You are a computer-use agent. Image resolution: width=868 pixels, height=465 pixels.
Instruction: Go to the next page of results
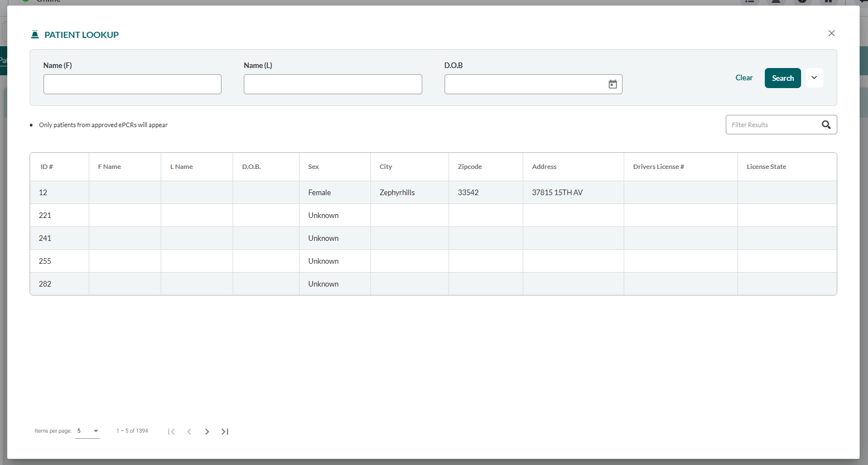[x=207, y=432]
